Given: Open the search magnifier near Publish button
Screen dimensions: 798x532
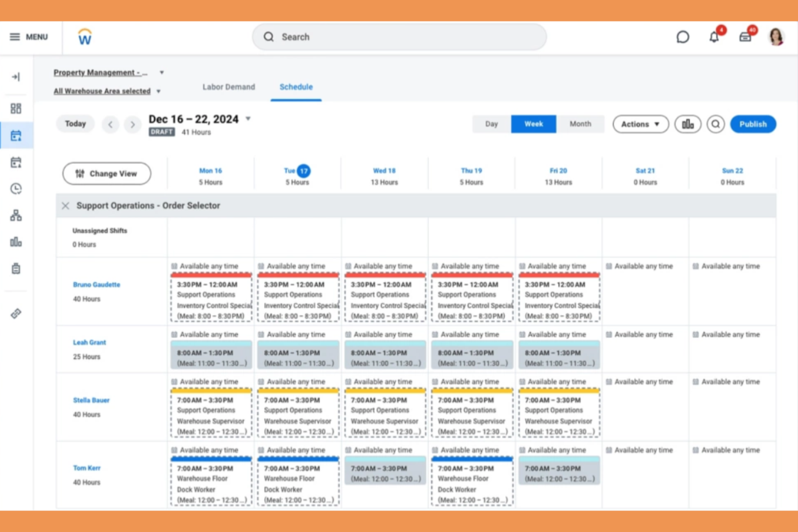Looking at the screenshot, I should [716, 124].
